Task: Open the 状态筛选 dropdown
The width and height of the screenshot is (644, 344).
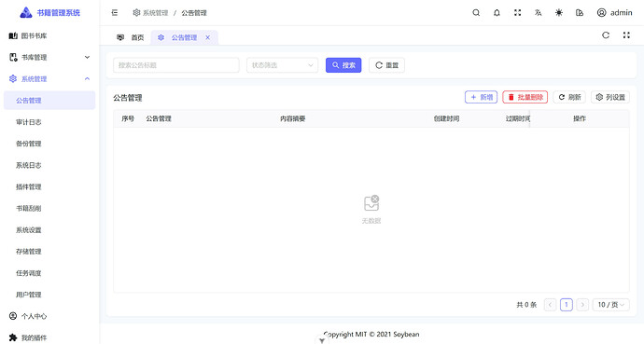Action: click(282, 65)
